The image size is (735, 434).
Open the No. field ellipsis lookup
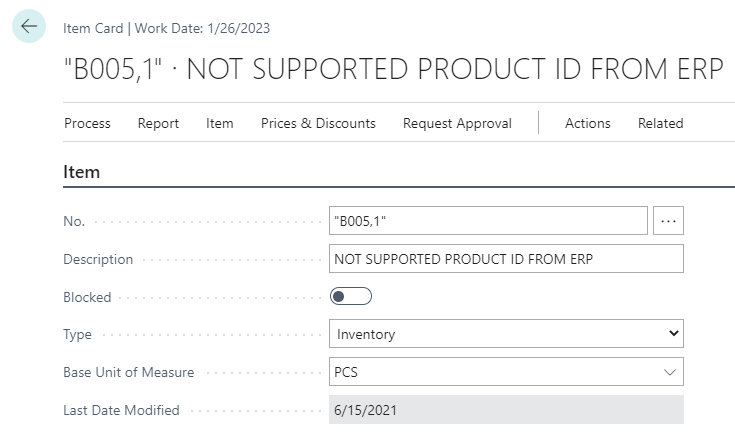(x=668, y=221)
